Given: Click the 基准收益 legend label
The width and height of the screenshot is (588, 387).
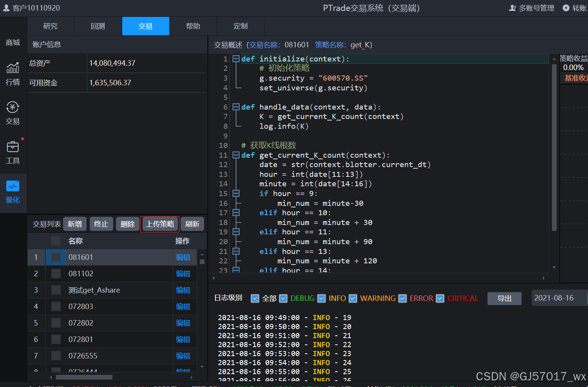Looking at the screenshot, I should (x=576, y=78).
